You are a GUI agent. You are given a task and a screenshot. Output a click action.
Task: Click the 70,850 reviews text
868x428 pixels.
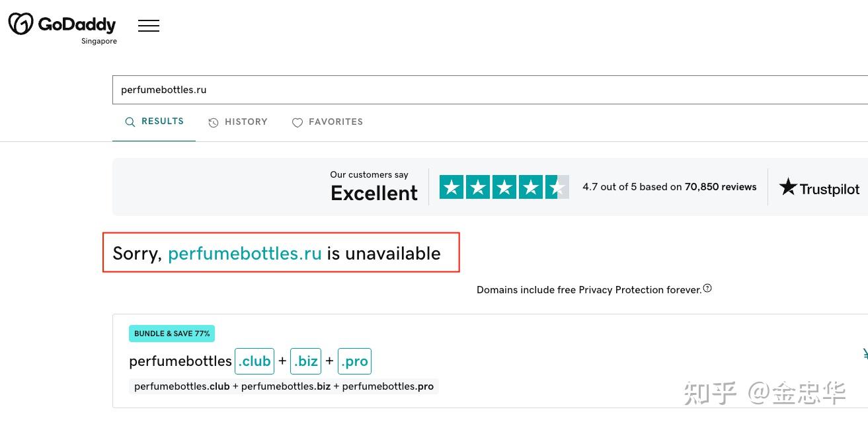click(x=721, y=187)
